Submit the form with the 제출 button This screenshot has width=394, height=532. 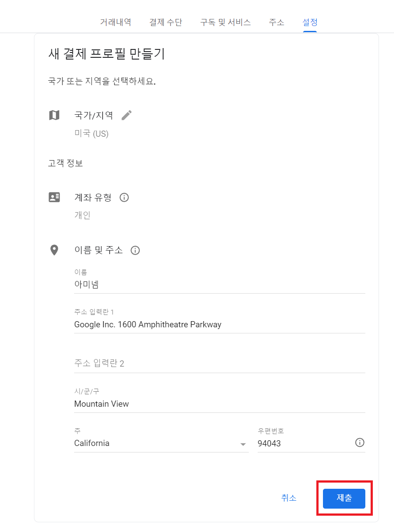344,498
